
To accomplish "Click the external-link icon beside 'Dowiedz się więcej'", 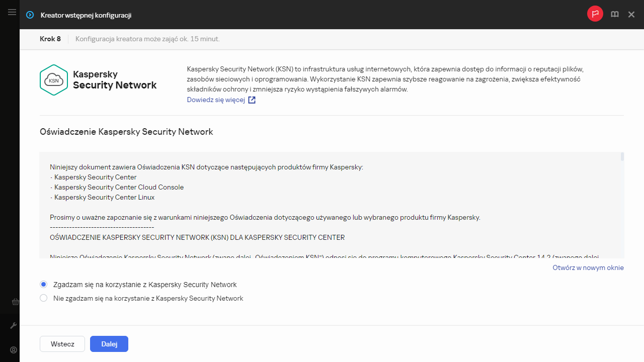I will pyautogui.click(x=252, y=100).
